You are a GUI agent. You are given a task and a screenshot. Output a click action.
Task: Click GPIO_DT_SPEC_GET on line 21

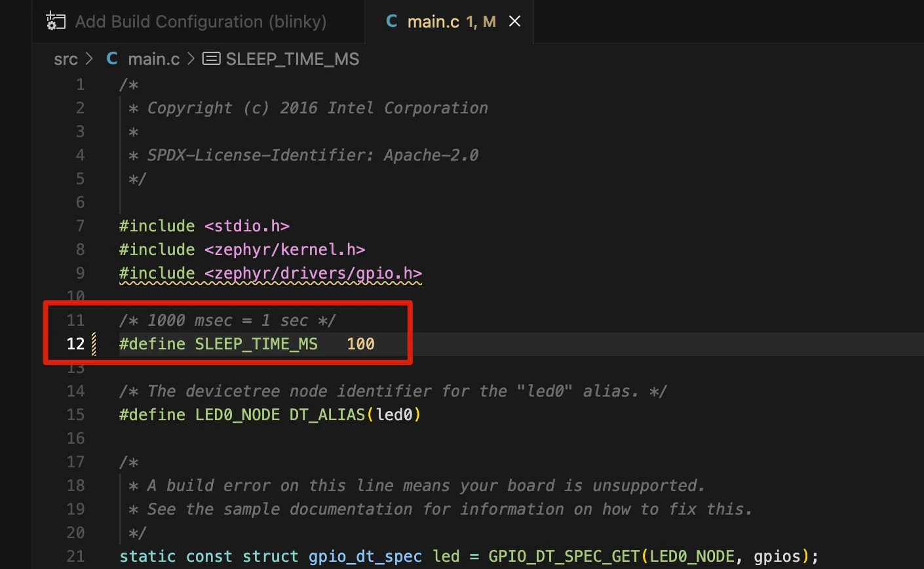[564, 557]
